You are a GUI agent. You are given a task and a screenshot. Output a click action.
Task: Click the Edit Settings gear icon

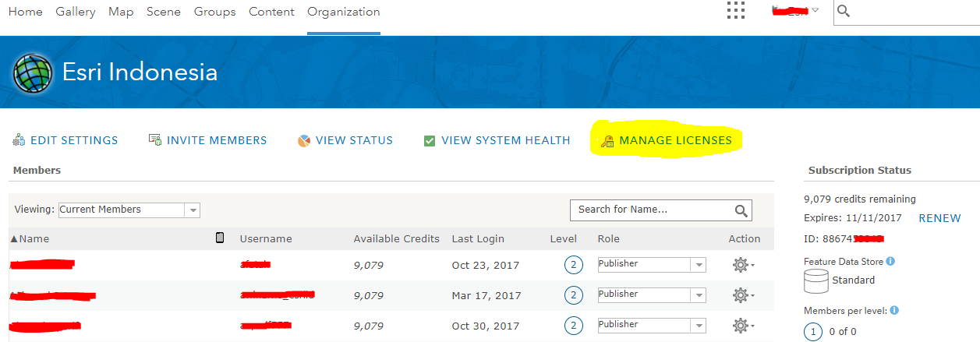pyautogui.click(x=19, y=141)
